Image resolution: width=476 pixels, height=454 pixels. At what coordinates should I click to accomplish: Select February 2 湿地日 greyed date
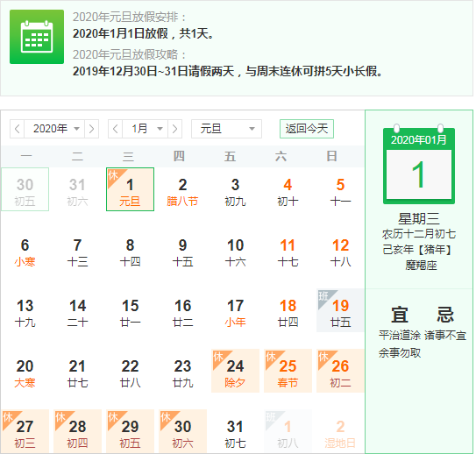click(x=340, y=431)
